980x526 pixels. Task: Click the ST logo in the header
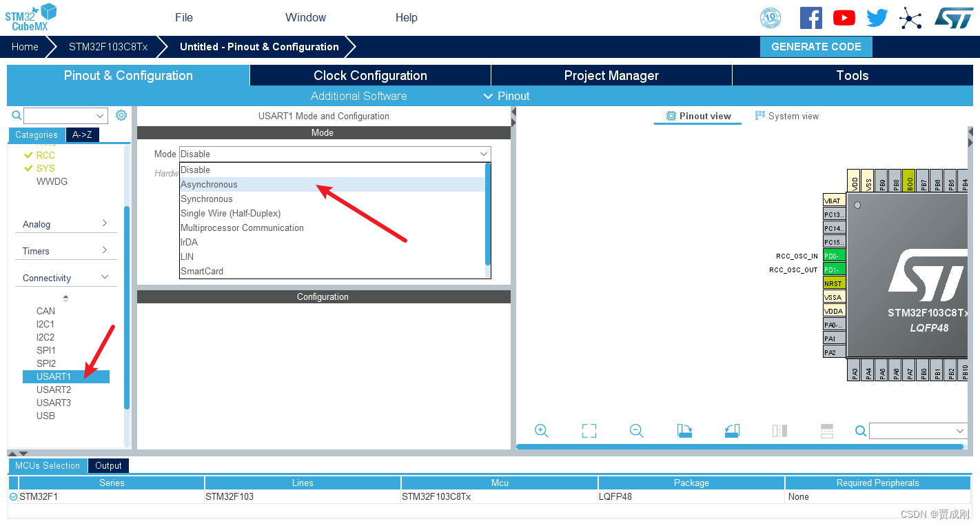(x=955, y=18)
